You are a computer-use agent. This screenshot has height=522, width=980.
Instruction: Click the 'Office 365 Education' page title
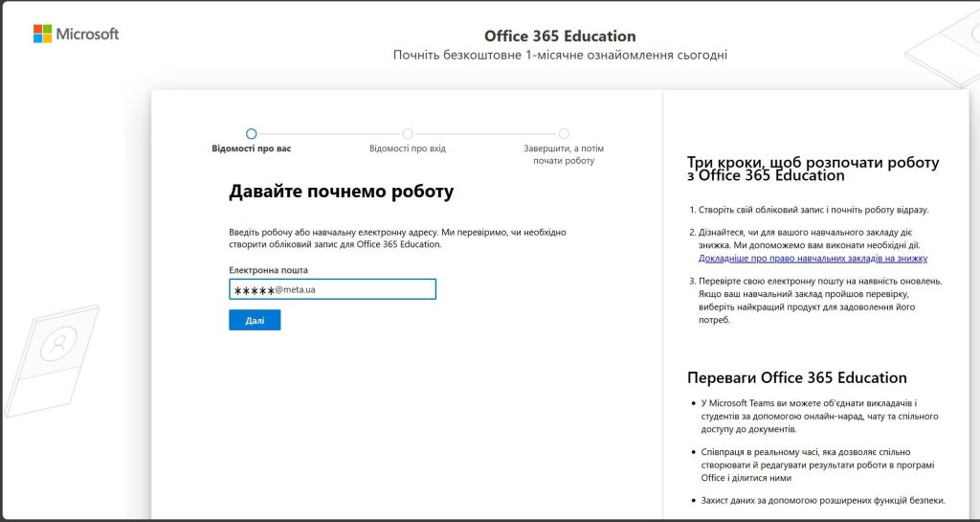[560, 35]
